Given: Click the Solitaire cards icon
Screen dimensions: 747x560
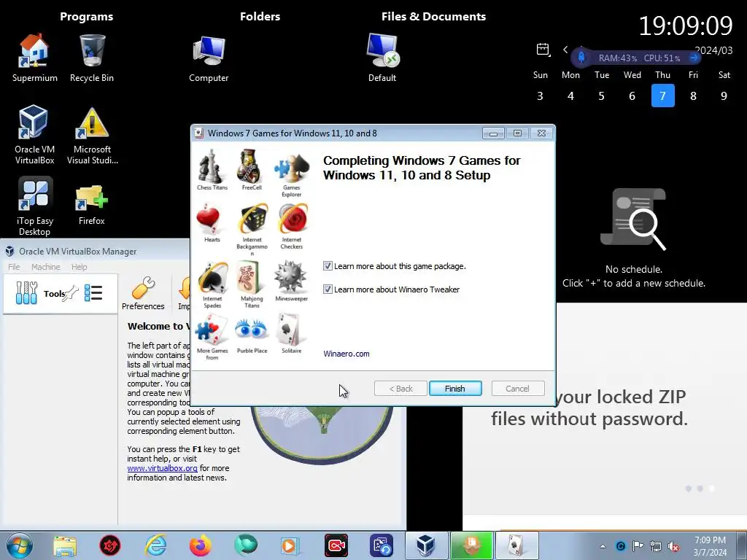Looking at the screenshot, I should click(290, 330).
